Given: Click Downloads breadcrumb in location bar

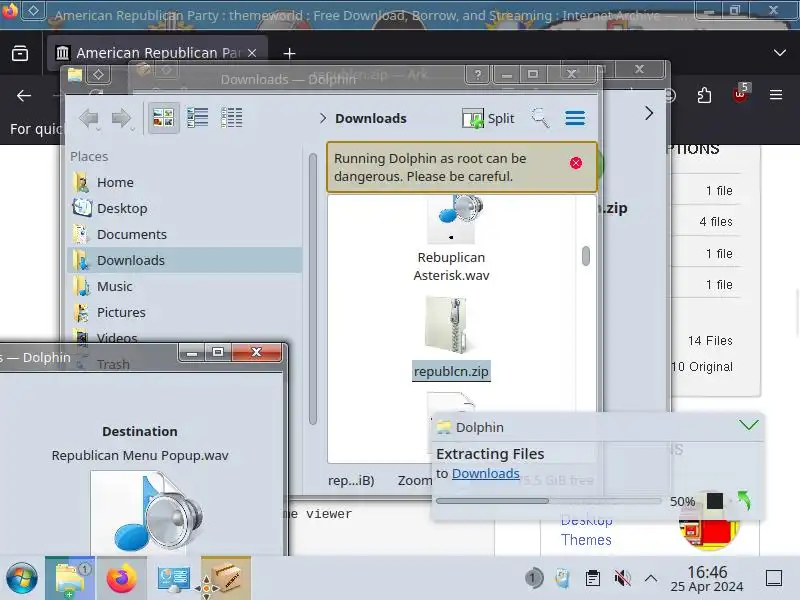Looking at the screenshot, I should pos(371,118).
